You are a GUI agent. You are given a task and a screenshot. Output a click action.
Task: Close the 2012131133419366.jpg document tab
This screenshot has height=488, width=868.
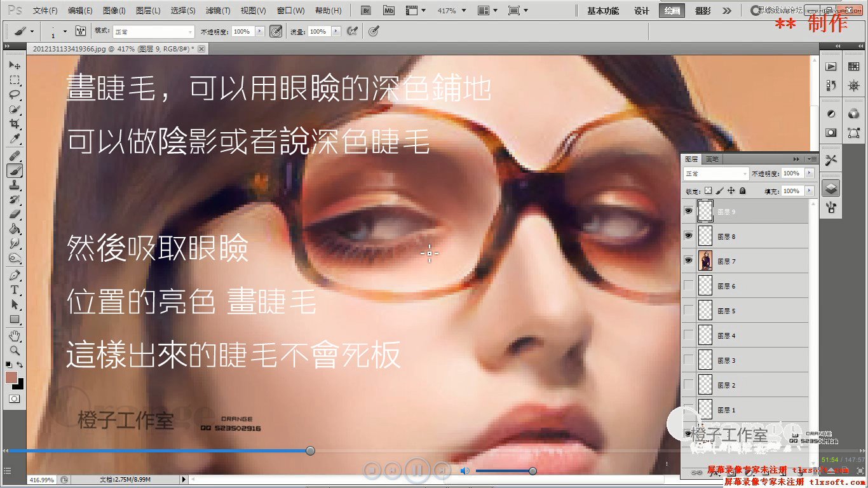click(201, 48)
